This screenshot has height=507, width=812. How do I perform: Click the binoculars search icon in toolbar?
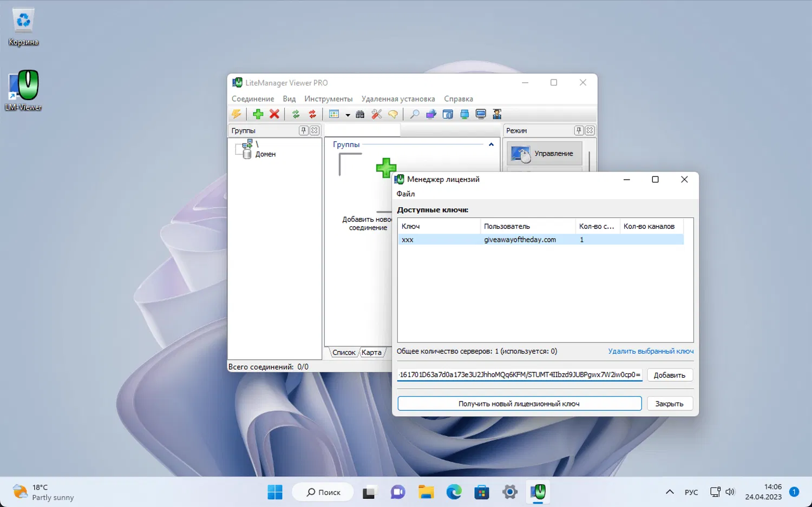[360, 114]
